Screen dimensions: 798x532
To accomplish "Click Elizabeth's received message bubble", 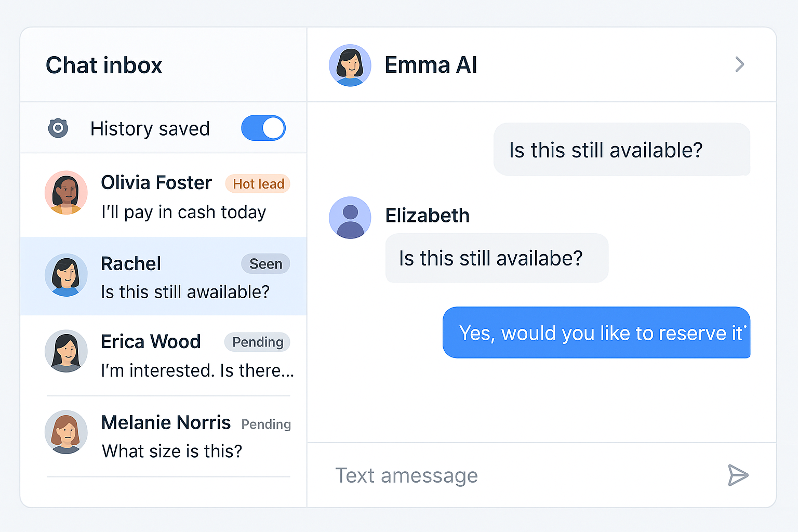I will 497,258.
